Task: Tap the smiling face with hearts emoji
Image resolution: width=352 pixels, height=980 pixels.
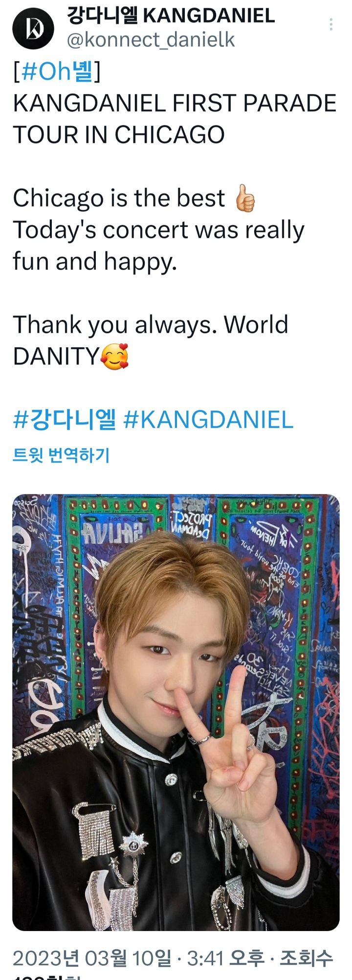Action: tap(115, 356)
